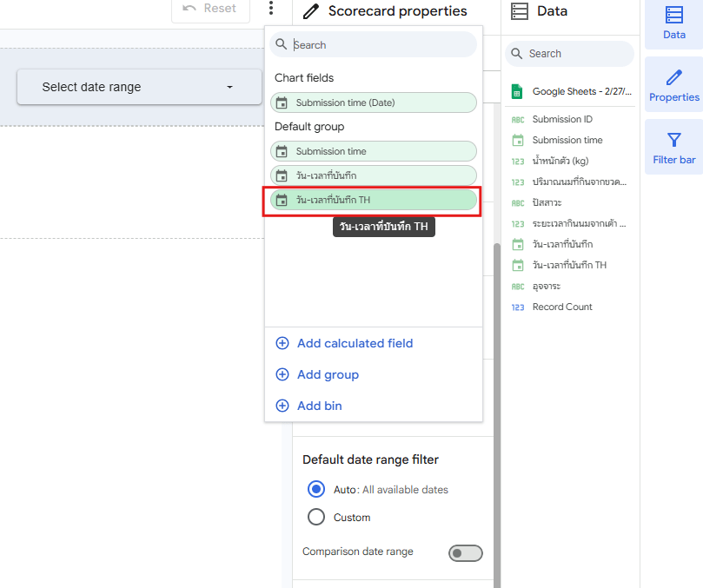The width and height of the screenshot is (703, 588).
Task: Click the plus icon for Add bin
Action: tap(282, 406)
